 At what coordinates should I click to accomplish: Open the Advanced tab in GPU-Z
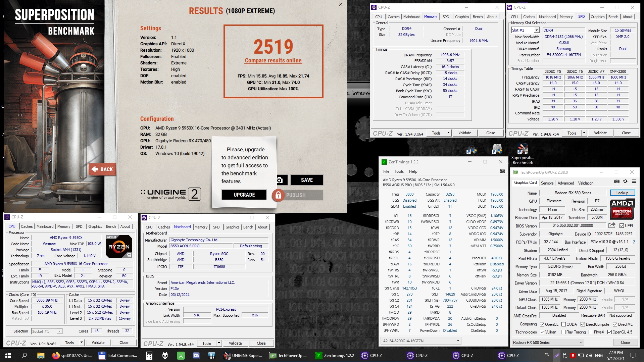[x=566, y=183]
